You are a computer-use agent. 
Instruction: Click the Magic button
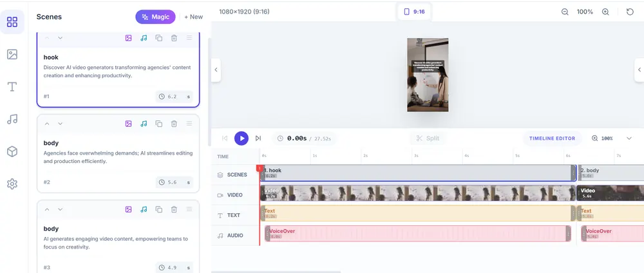pyautogui.click(x=156, y=17)
